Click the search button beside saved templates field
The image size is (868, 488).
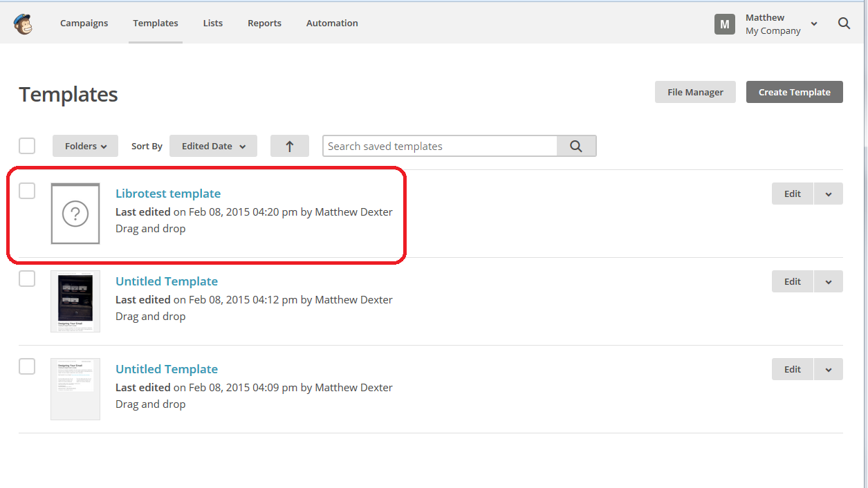pos(576,146)
